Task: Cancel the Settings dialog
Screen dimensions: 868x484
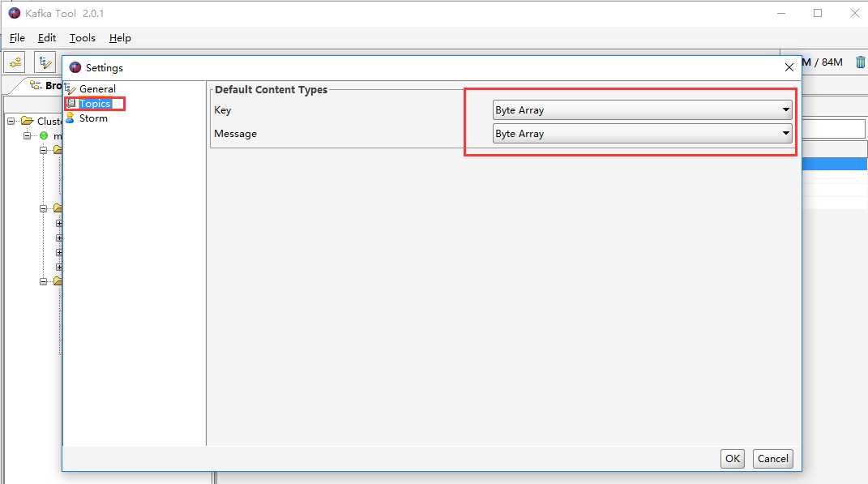Action: (x=773, y=459)
